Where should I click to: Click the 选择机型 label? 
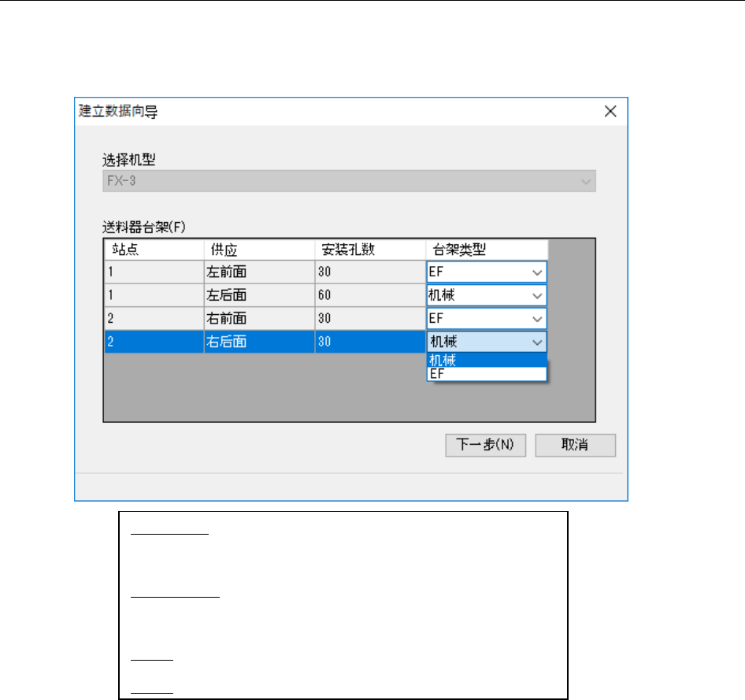point(128,160)
